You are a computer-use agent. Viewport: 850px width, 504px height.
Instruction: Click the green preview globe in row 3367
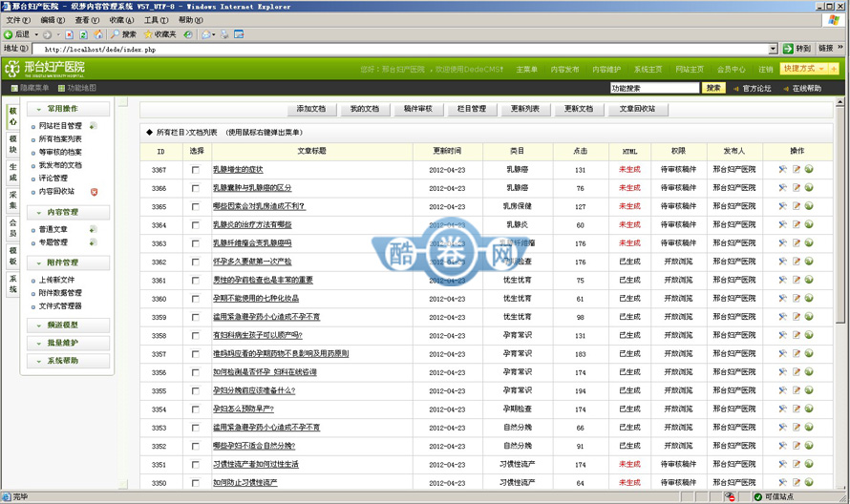(x=809, y=169)
